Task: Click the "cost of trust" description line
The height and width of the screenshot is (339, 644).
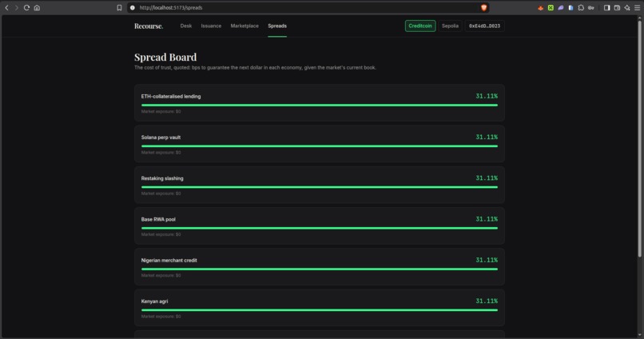Action: [x=255, y=68]
